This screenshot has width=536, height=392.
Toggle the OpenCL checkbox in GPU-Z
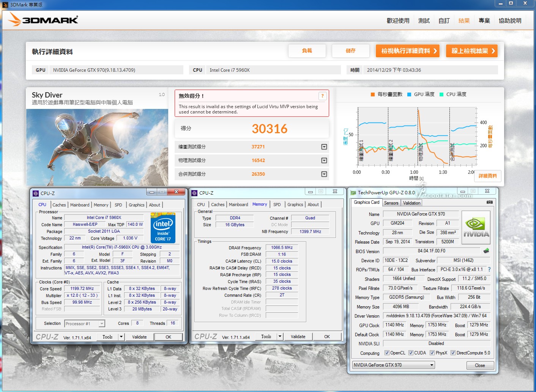pos(387,353)
